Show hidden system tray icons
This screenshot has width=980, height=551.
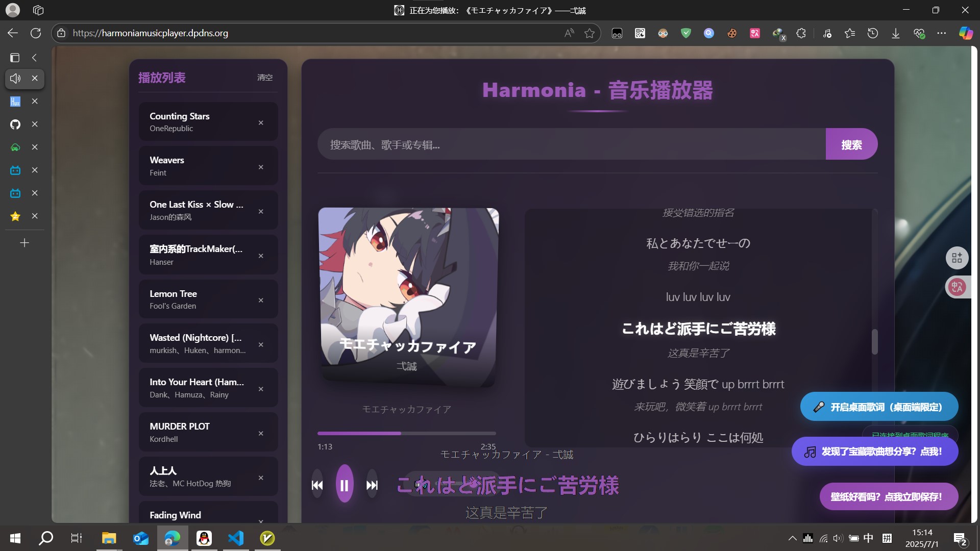[792, 538]
